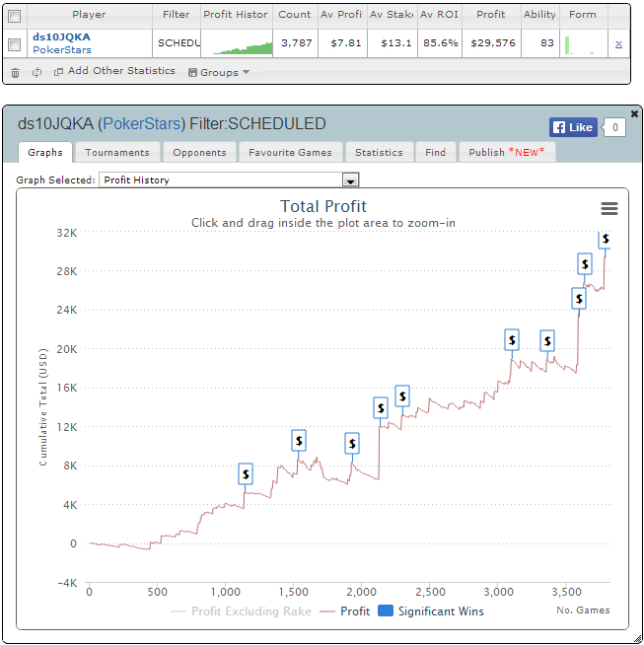
Task: Sort by the Av ROI column header
Action: [440, 15]
